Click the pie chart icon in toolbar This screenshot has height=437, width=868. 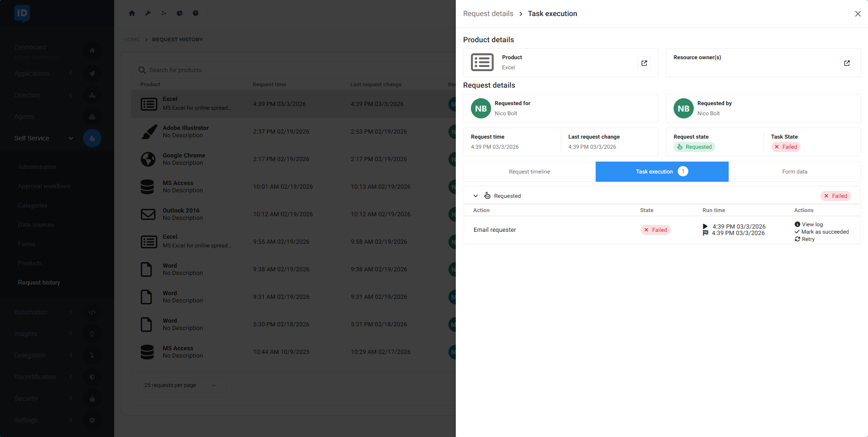(180, 13)
